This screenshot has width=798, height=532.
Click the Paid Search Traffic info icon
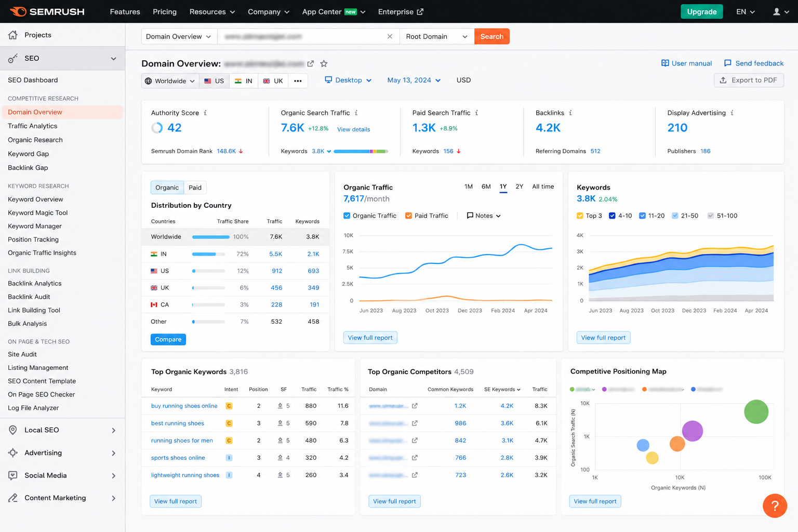[476, 113]
